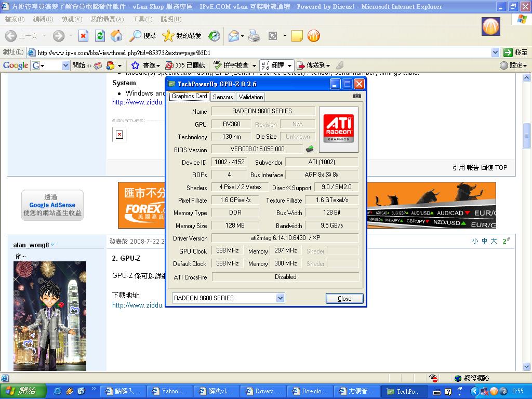Click the address bar URL field

260,52
